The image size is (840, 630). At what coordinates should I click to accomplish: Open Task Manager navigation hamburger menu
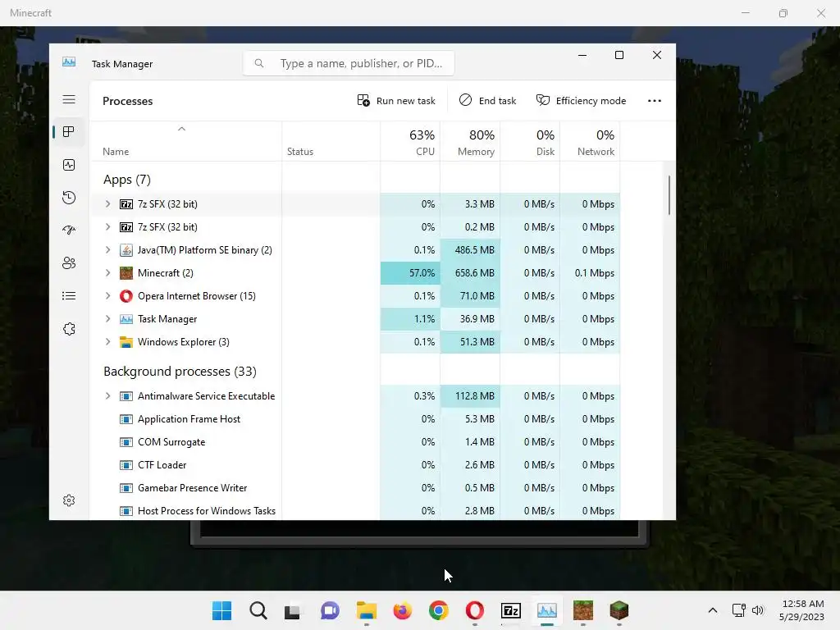tap(69, 99)
